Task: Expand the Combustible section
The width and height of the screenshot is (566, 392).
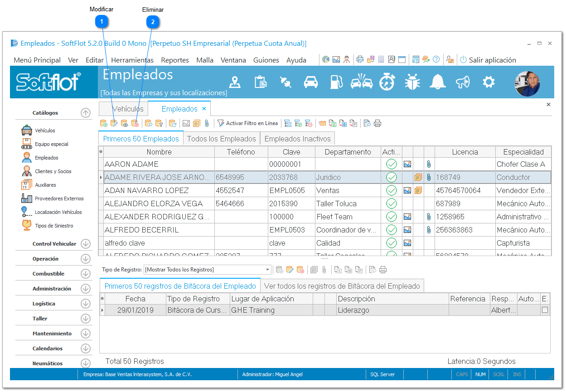Action: (x=86, y=274)
